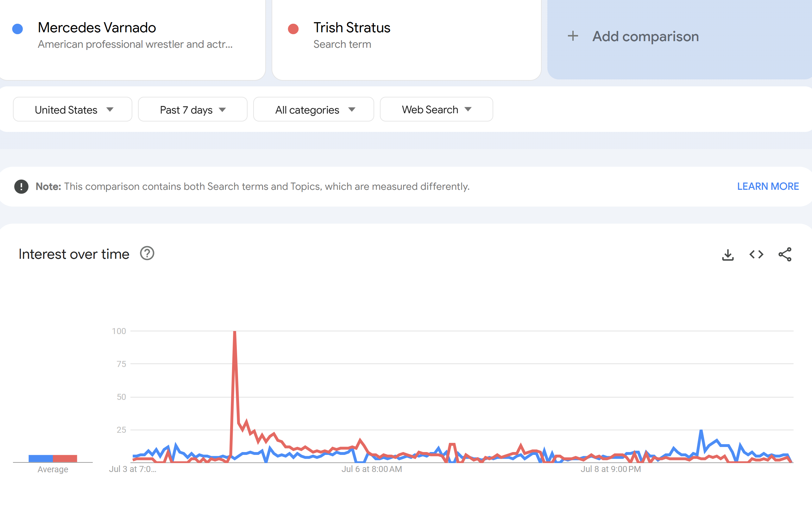Open the LEARN MORE link
812x509 pixels.
point(768,187)
